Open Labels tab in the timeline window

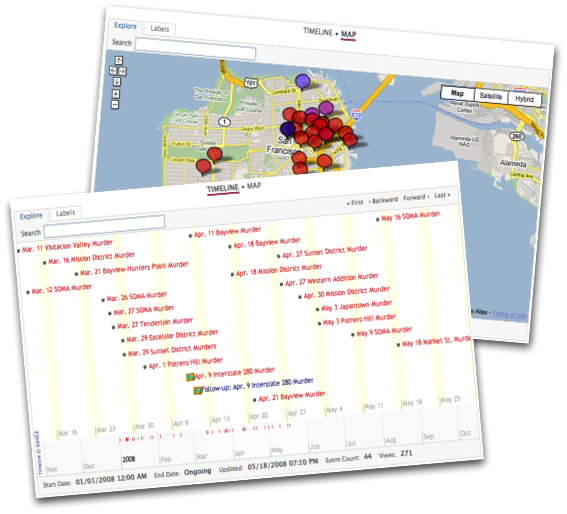pyautogui.click(x=65, y=213)
